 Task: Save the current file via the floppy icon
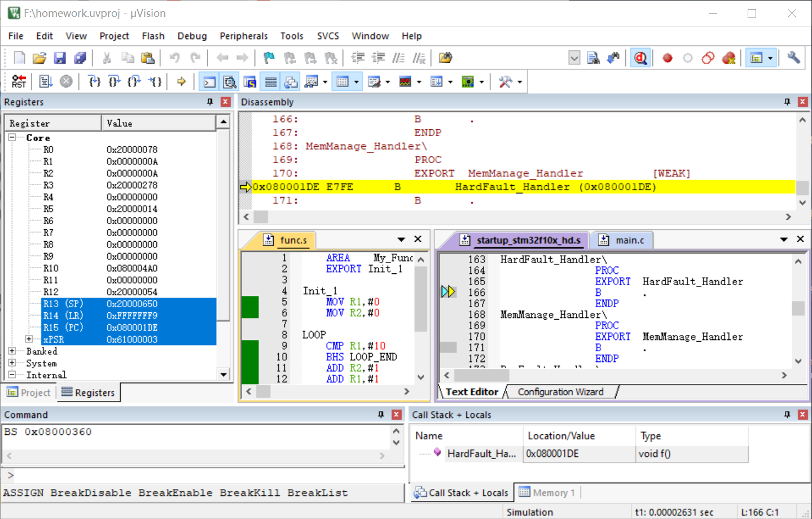[x=60, y=58]
